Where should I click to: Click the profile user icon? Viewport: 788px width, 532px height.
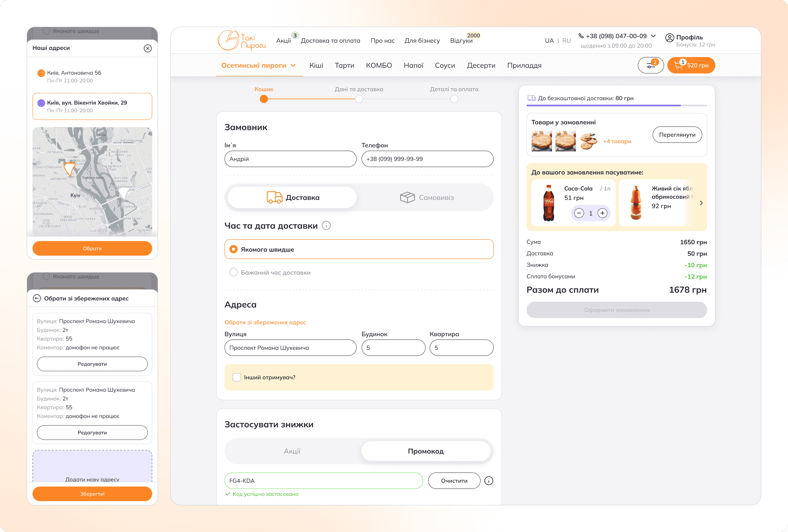point(669,38)
